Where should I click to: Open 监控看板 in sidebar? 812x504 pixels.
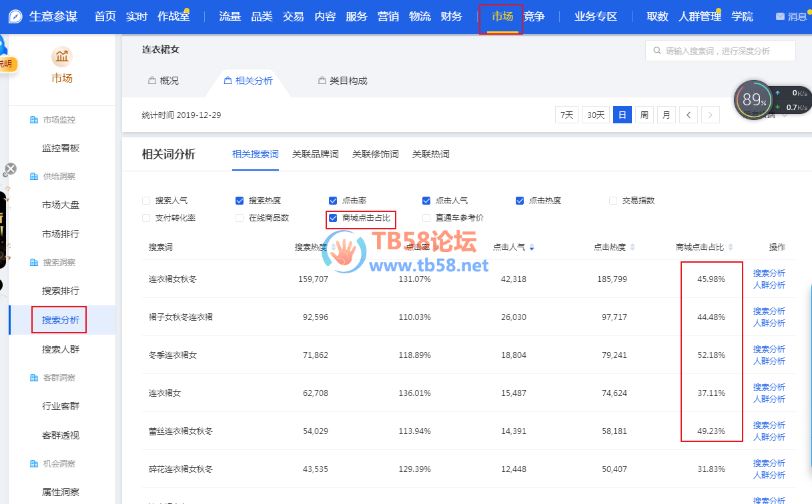(61, 149)
